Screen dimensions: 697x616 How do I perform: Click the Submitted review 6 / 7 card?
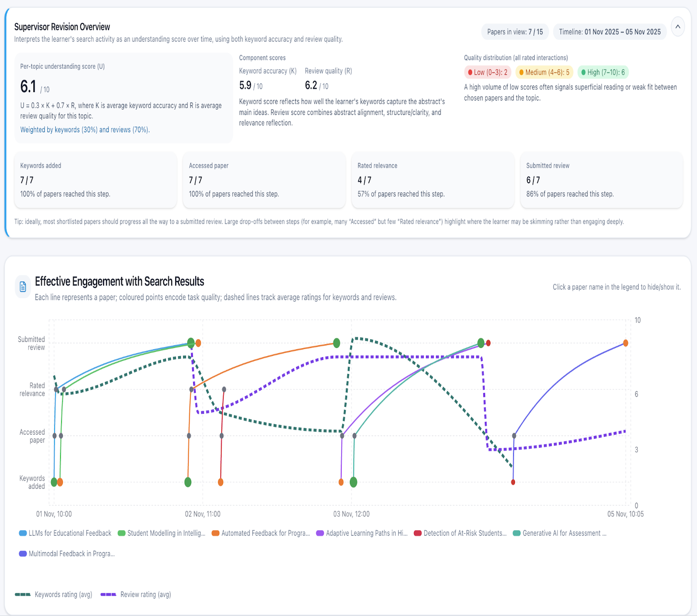pyautogui.click(x=601, y=180)
